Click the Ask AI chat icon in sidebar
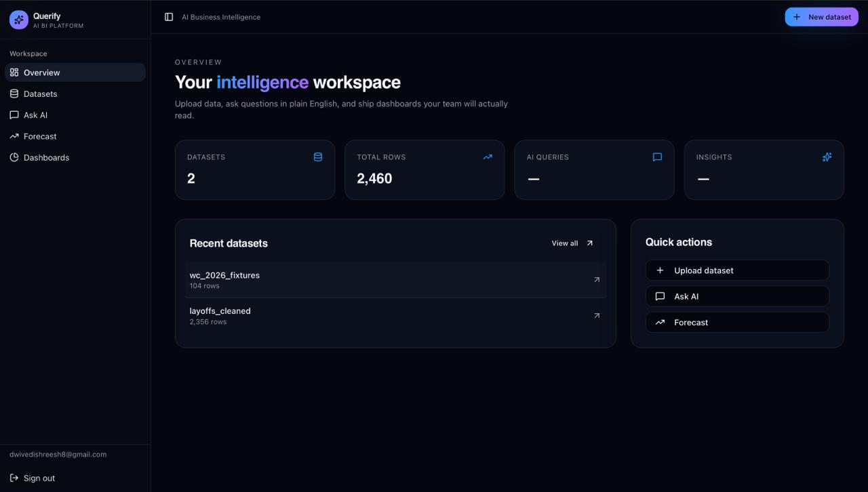This screenshot has width=868, height=492. 14,115
